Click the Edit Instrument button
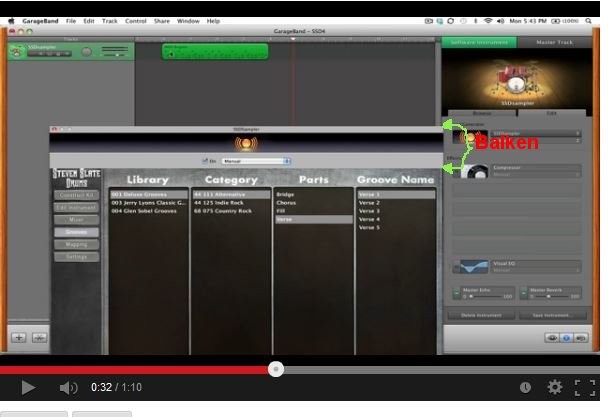The image size is (608, 417). [76, 208]
